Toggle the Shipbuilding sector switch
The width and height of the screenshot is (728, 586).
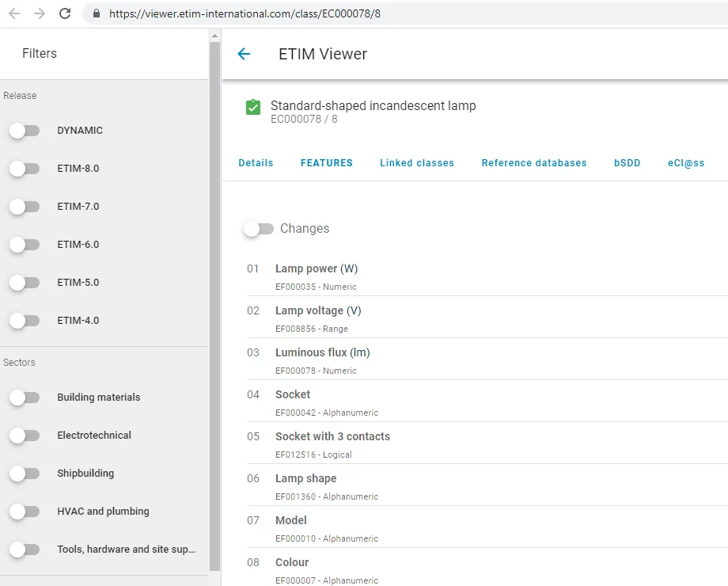point(25,473)
